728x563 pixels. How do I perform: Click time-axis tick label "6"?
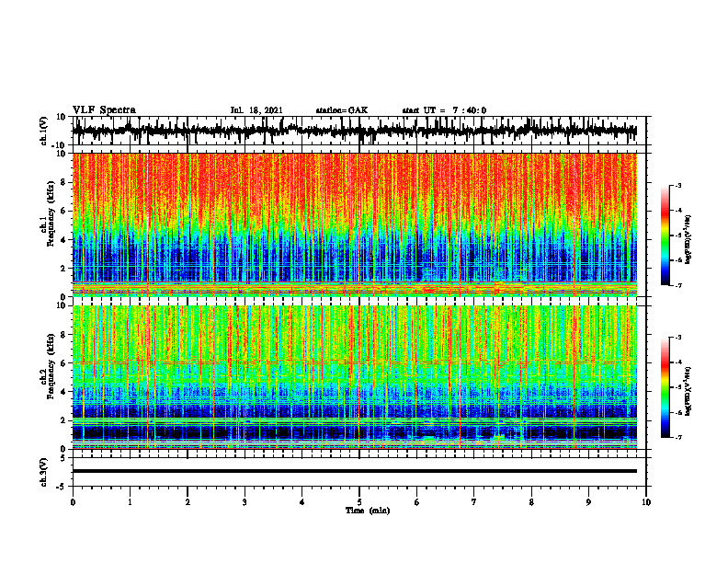coord(417,502)
